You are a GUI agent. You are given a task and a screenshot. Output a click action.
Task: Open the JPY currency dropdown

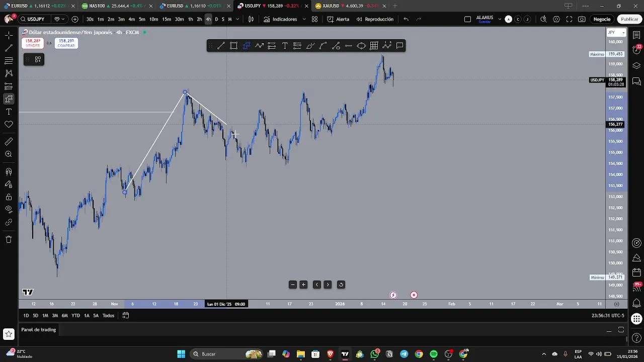616,33
